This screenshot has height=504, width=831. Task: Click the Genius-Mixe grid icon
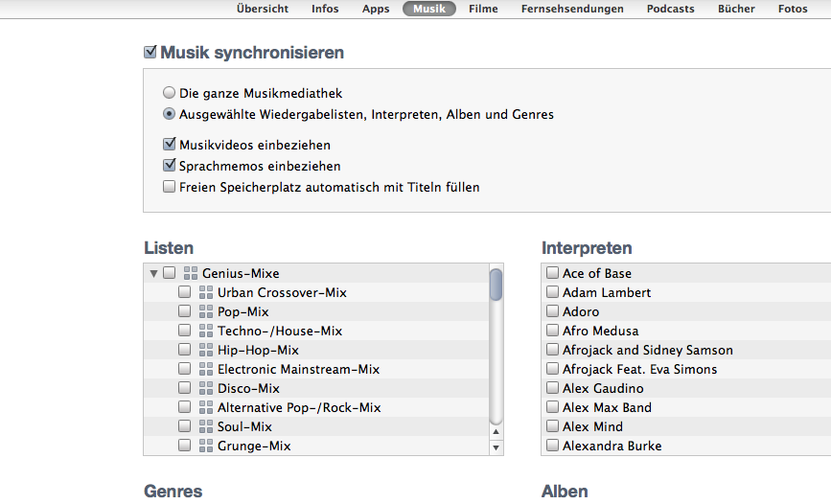(x=191, y=273)
